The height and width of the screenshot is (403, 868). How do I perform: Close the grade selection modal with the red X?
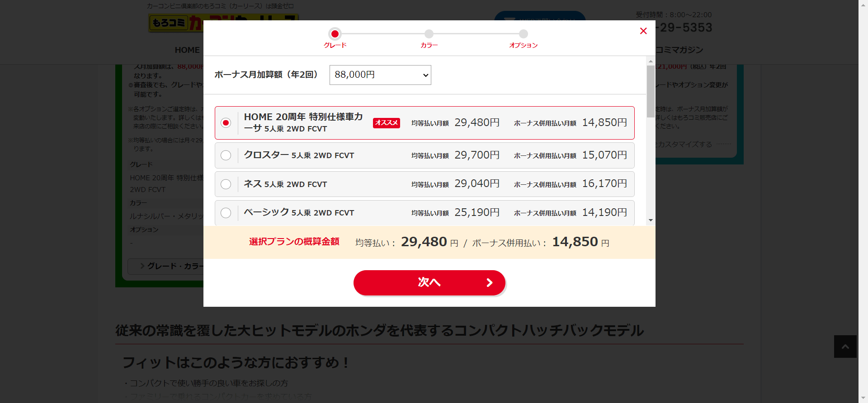[643, 31]
